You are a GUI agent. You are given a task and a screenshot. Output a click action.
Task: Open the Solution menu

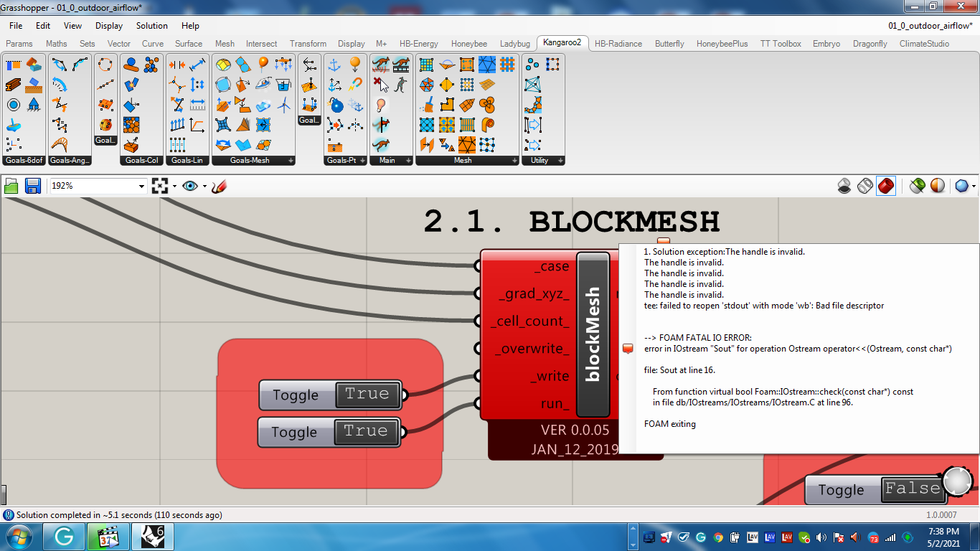click(x=152, y=25)
